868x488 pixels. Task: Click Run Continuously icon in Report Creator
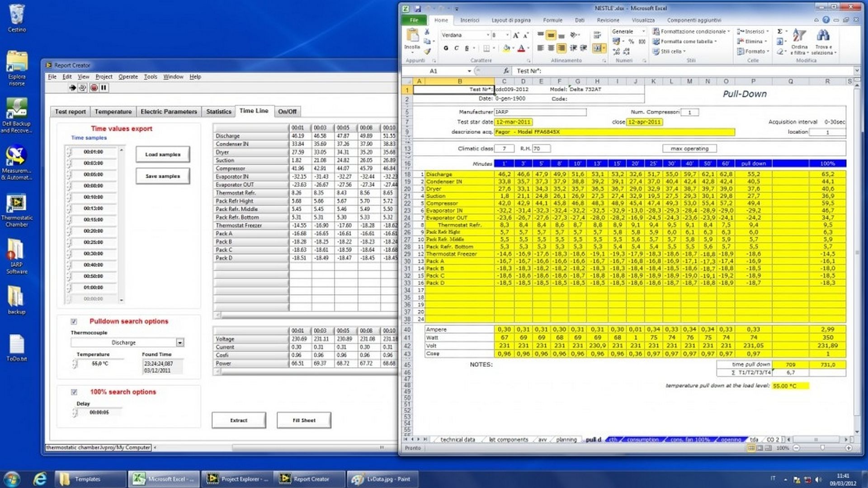pos(82,88)
